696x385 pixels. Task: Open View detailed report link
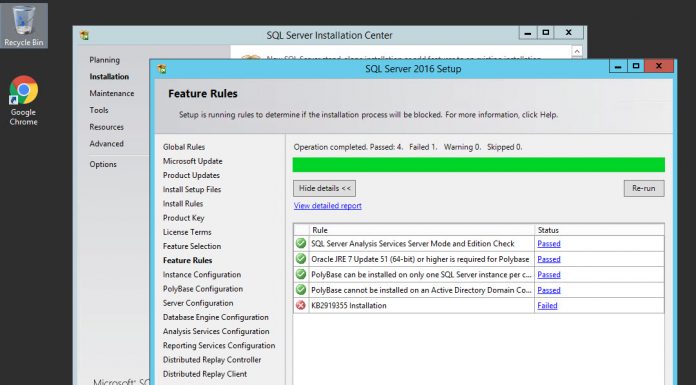coord(328,206)
